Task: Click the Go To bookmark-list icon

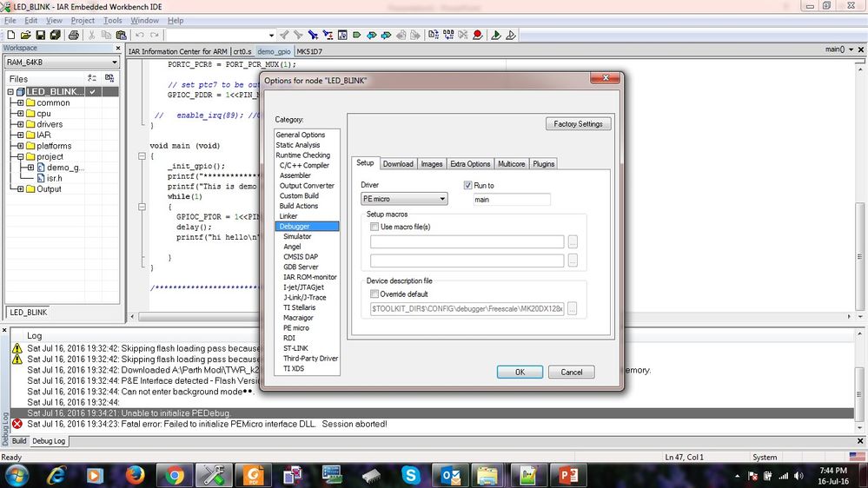Action: pos(342,35)
